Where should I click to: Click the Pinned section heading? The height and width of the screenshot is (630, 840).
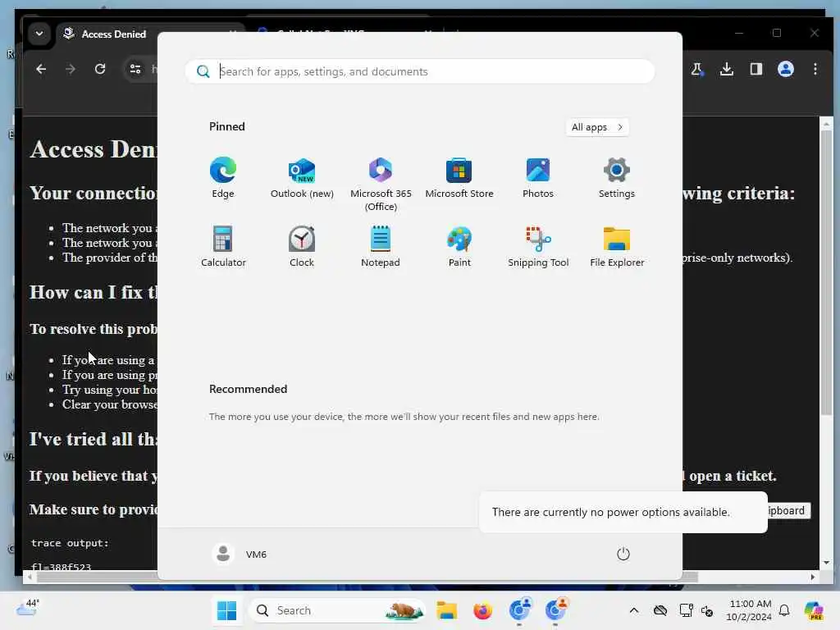(x=226, y=126)
